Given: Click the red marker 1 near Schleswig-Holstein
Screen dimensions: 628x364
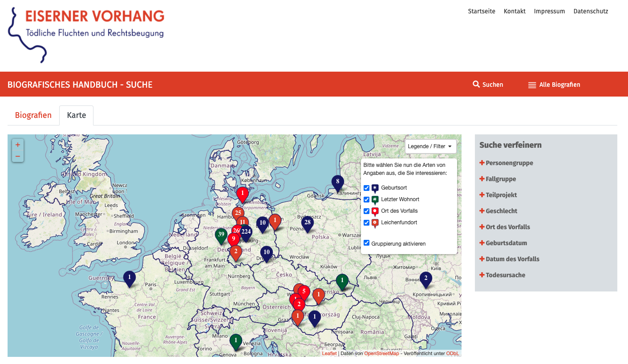Looking at the screenshot, I should click(x=242, y=195).
